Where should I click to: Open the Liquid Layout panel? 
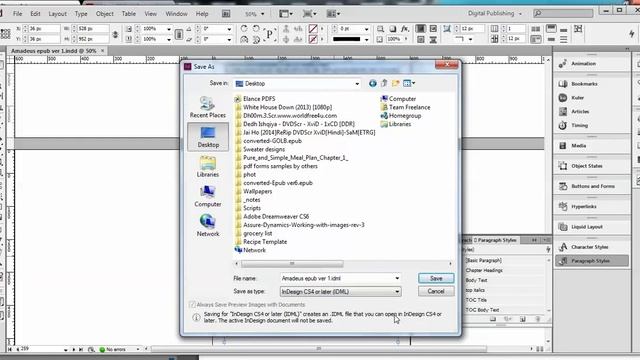coord(591,227)
